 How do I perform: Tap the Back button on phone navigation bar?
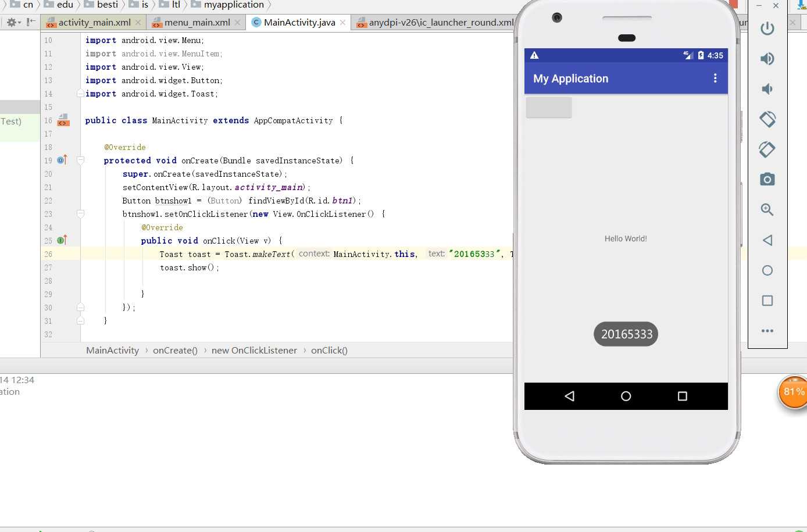[570, 396]
